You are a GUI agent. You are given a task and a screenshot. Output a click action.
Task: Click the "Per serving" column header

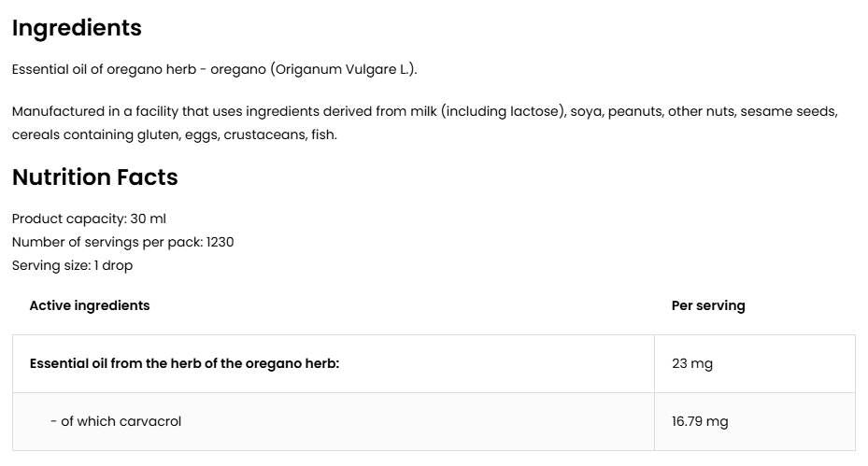(x=708, y=305)
